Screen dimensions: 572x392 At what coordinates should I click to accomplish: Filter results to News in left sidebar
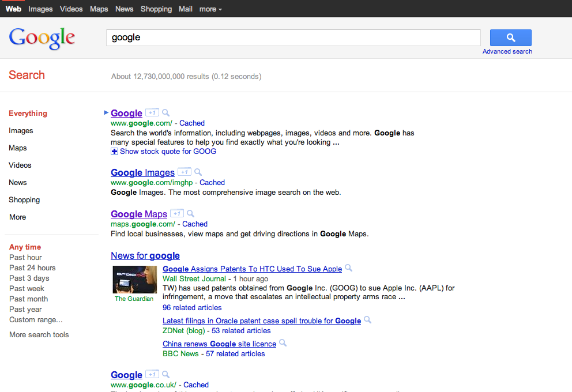(18, 182)
